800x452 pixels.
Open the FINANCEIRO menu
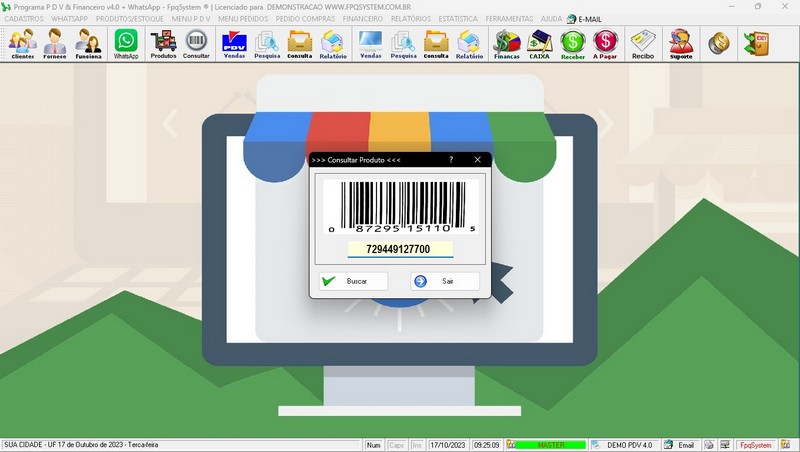pos(363,19)
